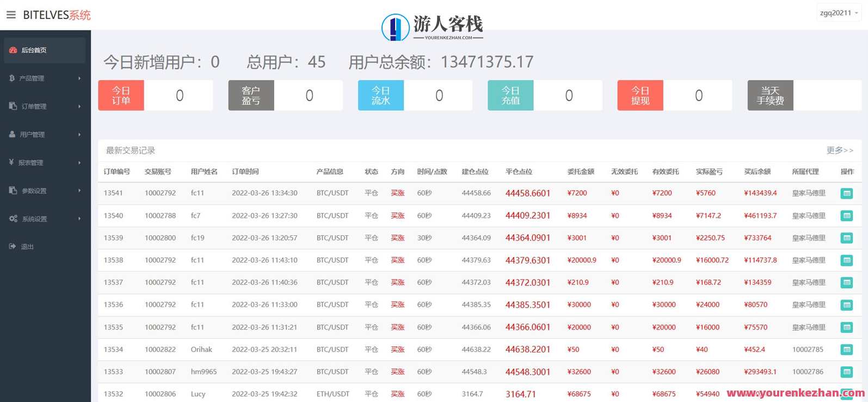This screenshot has width=868, height=402.
Task: Expand the 产品管理 submenu arrow
Action: pos(79,78)
